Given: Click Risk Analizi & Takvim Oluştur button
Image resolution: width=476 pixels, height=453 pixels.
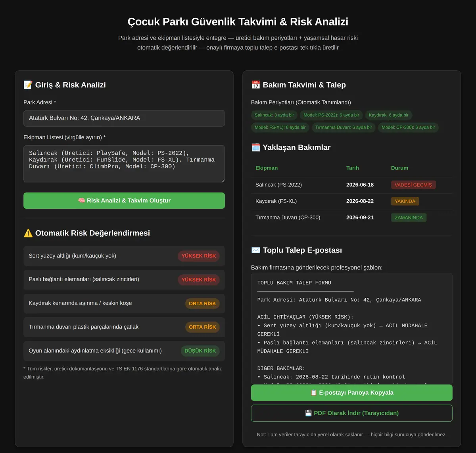Looking at the screenshot, I should 124,200.
